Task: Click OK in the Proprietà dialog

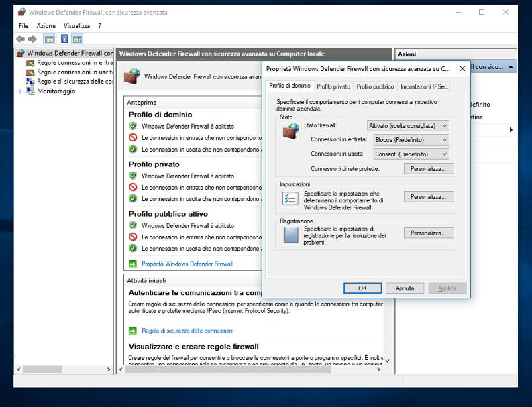Action: pos(363,288)
